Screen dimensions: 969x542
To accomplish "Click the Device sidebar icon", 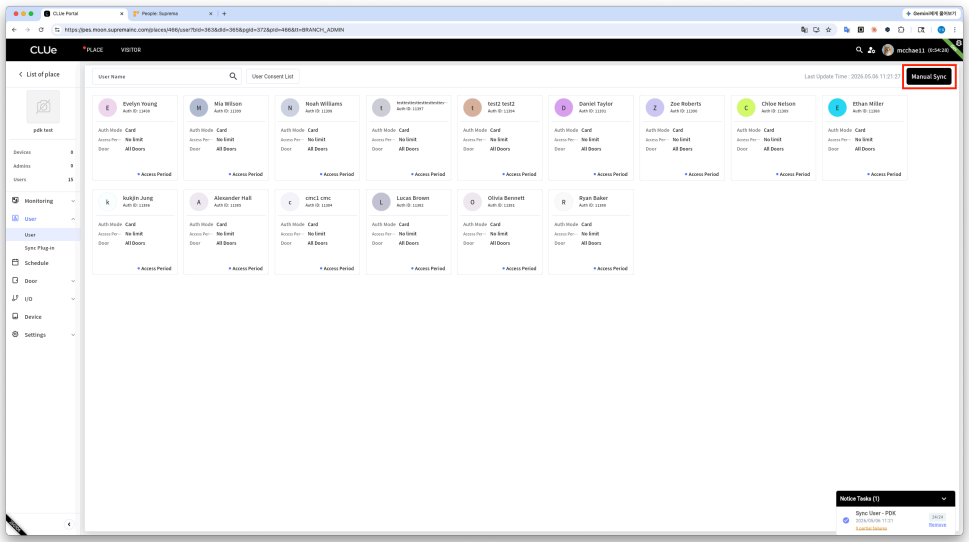I will point(15,316).
